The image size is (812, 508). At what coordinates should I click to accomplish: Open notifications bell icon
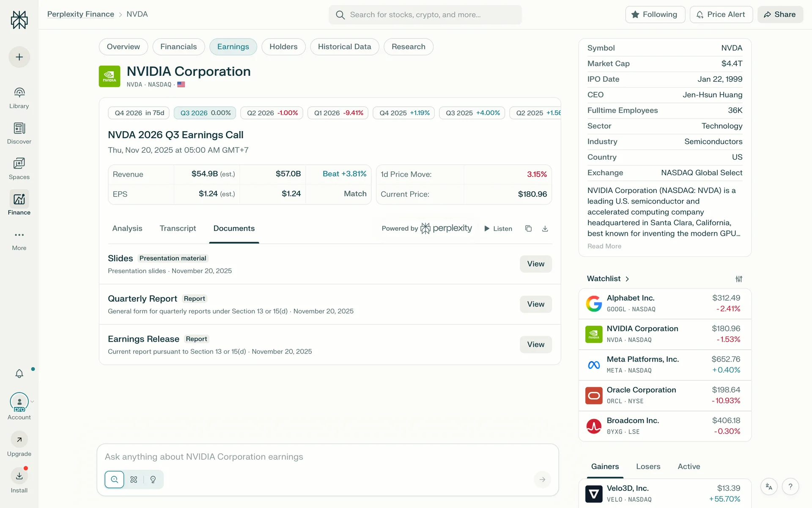(19, 374)
